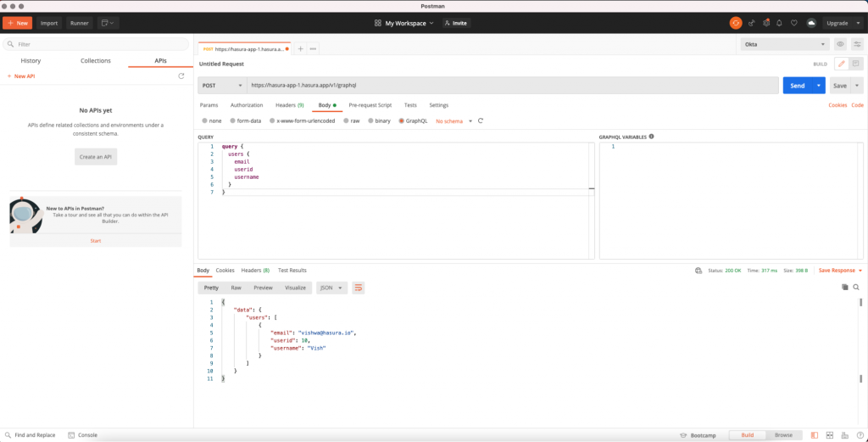
Task: Refresh the GraphQL schema icon
Action: (x=481, y=120)
